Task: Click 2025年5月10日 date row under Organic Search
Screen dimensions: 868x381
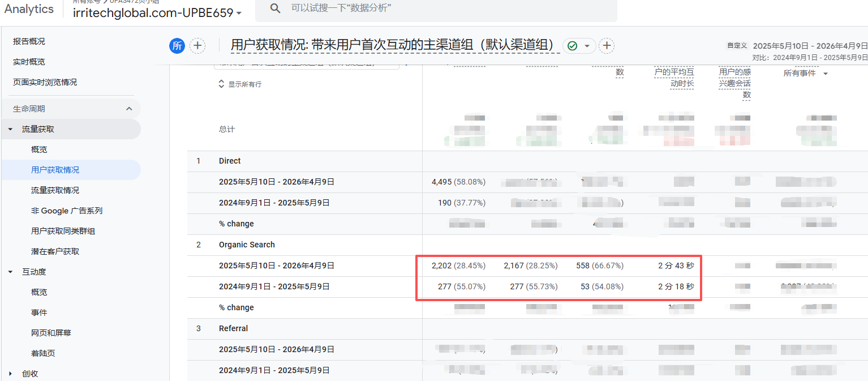Action: [277, 266]
